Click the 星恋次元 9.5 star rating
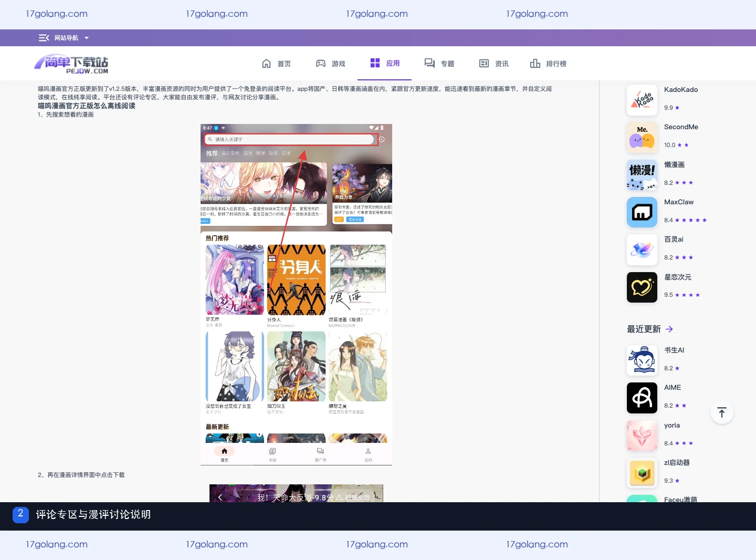Viewport: 756px width, 560px height. (682, 295)
